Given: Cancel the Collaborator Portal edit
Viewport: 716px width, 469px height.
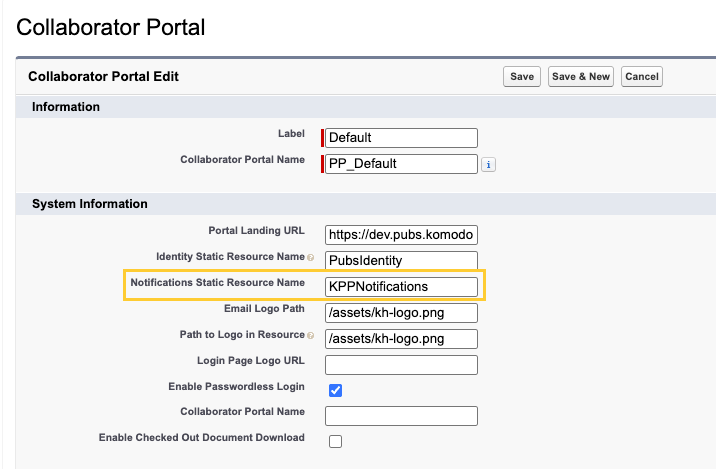Looking at the screenshot, I should click(x=641, y=77).
